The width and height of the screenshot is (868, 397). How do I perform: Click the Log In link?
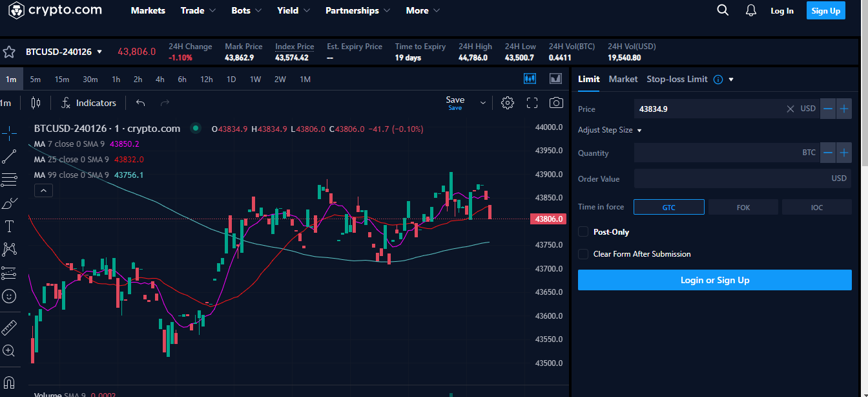point(782,10)
